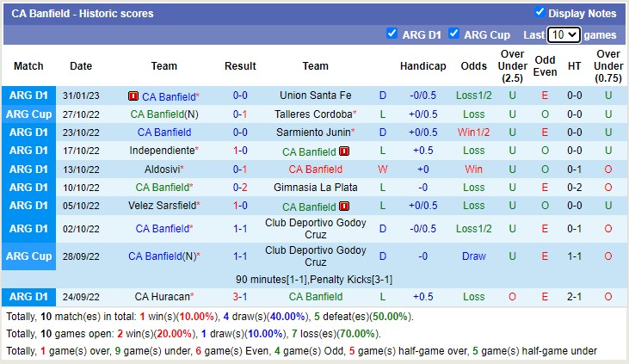Open Velez Sarsfield team link

162,206
